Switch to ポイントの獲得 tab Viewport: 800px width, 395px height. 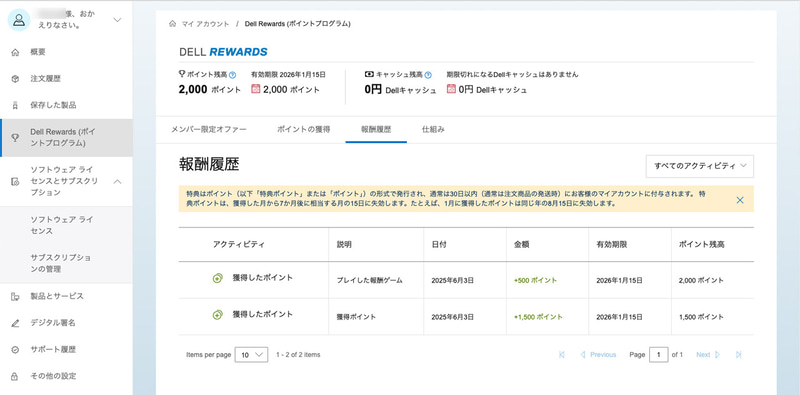click(x=304, y=130)
